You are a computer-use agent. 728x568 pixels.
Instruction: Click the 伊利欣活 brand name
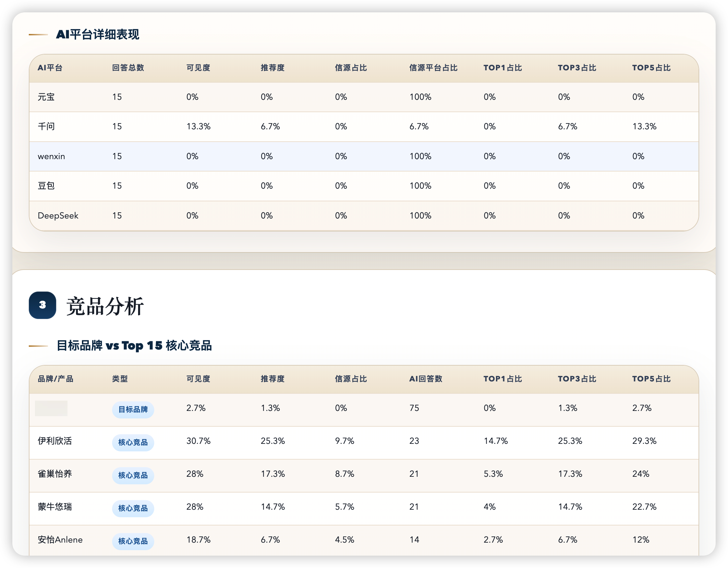tap(55, 441)
